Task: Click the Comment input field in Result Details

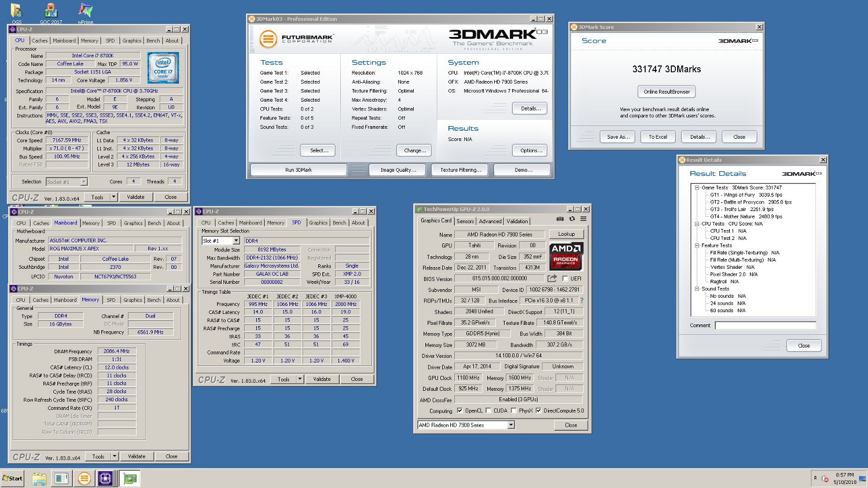Action: pos(765,326)
